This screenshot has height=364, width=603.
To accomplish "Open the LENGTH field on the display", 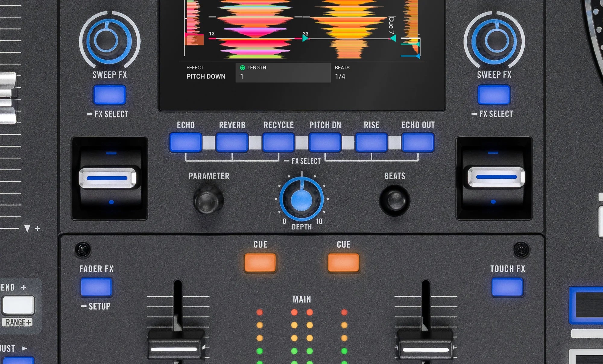I will (283, 73).
